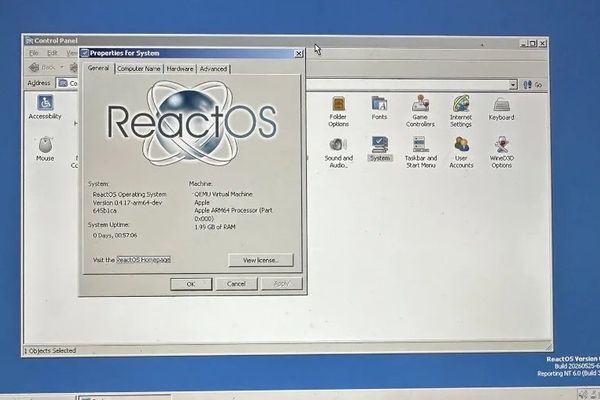Image resolution: width=600 pixels, height=400 pixels.
Task: Open the Mouse control panel icon
Action: pos(45,149)
